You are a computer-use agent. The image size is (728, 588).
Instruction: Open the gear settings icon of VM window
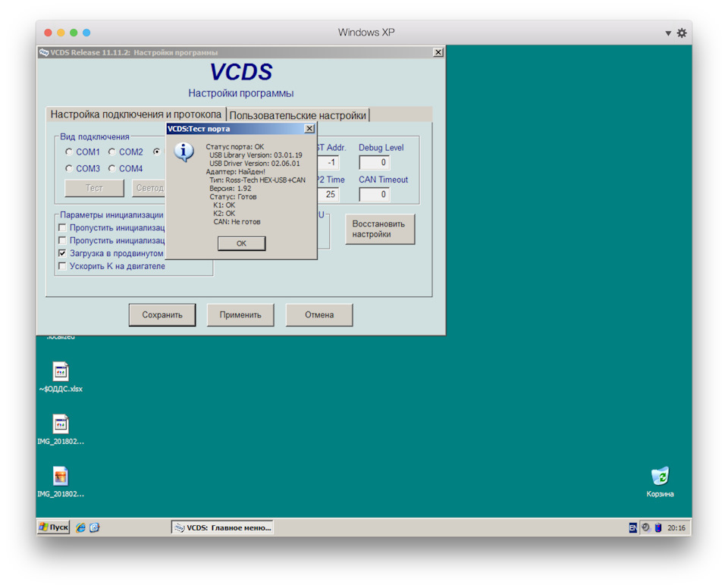point(682,33)
